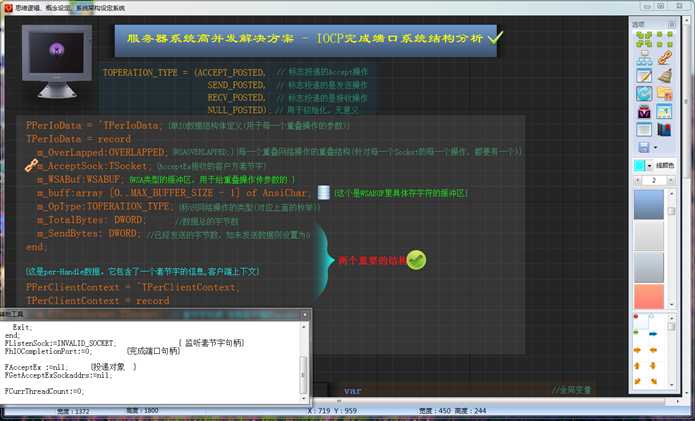Select the blue gradient style swatch
The width and height of the screenshot is (695, 421).
[x=648, y=205]
